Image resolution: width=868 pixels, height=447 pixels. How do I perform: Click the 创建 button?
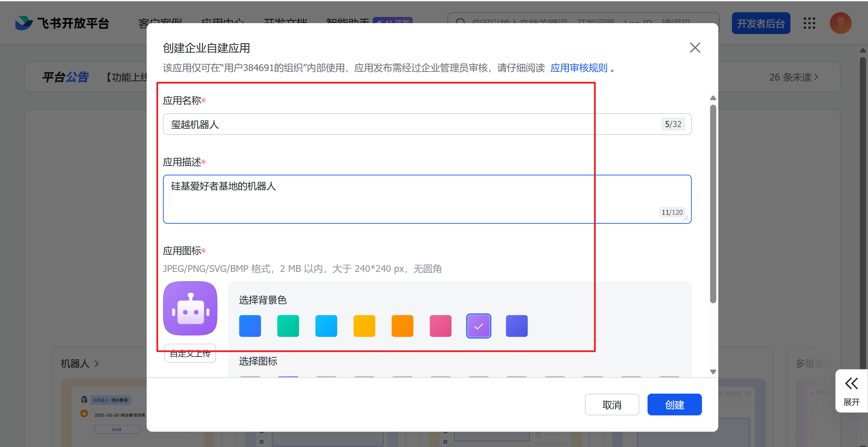[x=675, y=405]
